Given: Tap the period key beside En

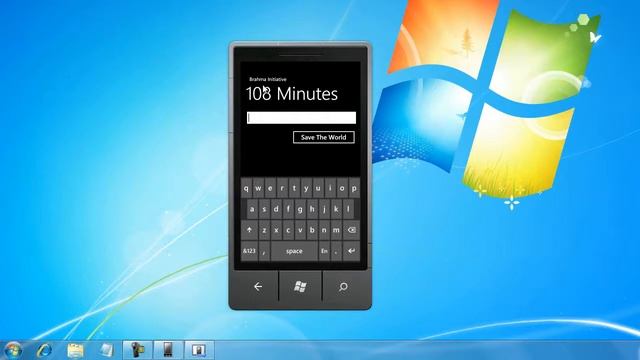Looking at the screenshot, I should (x=336, y=251).
